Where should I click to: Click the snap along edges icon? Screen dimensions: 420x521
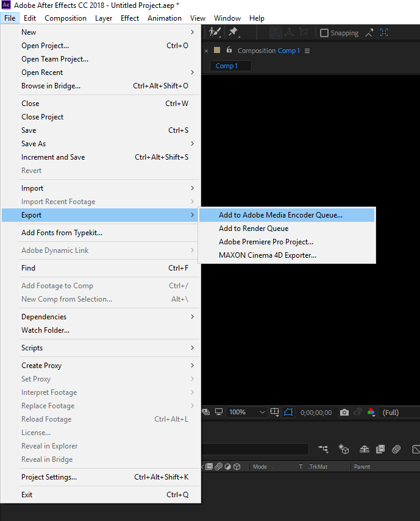(369, 32)
